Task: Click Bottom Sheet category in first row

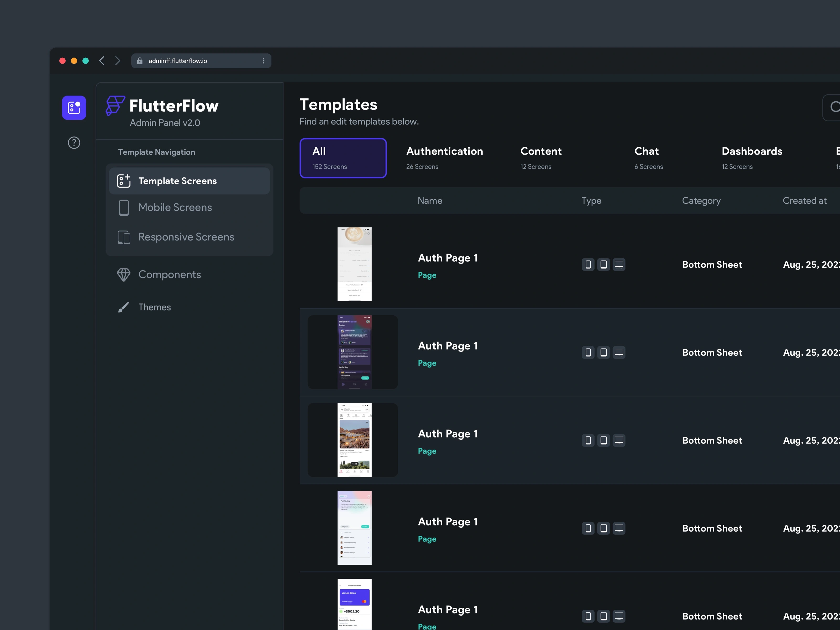Action: (712, 265)
